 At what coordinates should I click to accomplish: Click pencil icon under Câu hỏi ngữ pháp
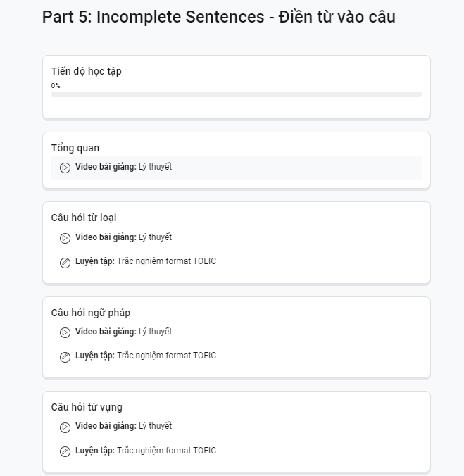pyautogui.click(x=65, y=357)
